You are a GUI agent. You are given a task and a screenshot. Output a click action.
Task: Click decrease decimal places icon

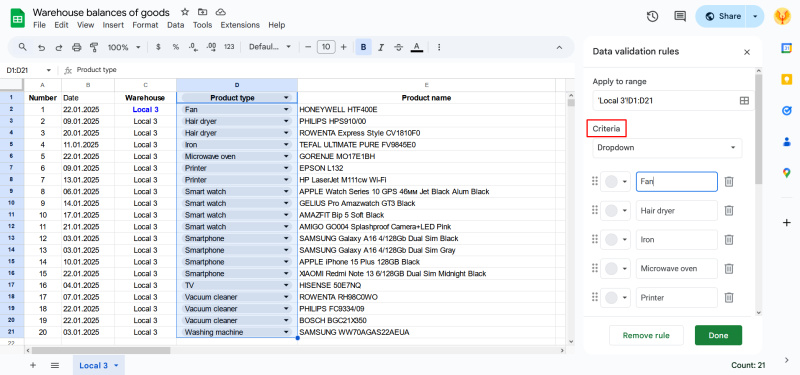[x=193, y=47]
